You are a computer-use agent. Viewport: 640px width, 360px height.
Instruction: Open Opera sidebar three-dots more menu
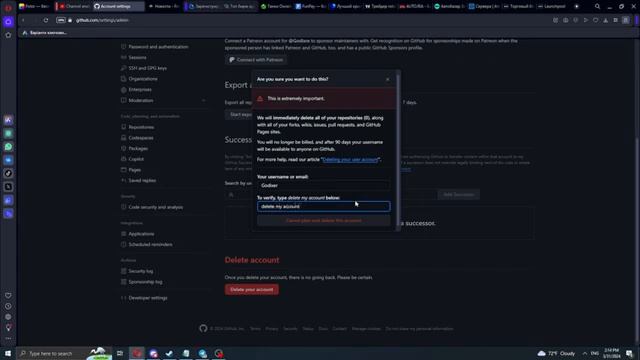(x=8, y=338)
